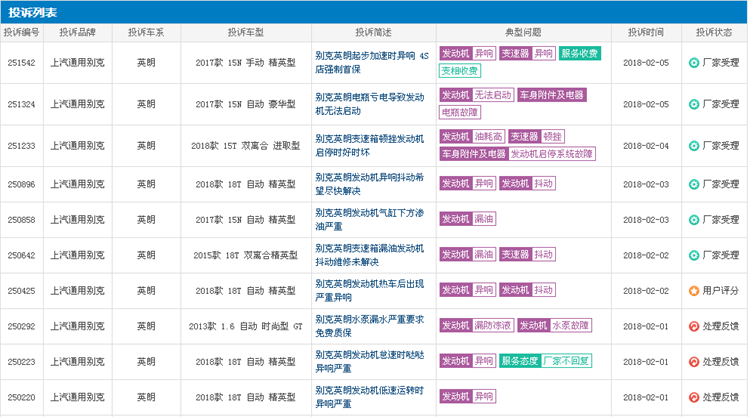Click the 发动机 抖动 tag in row 250896

click(x=527, y=184)
